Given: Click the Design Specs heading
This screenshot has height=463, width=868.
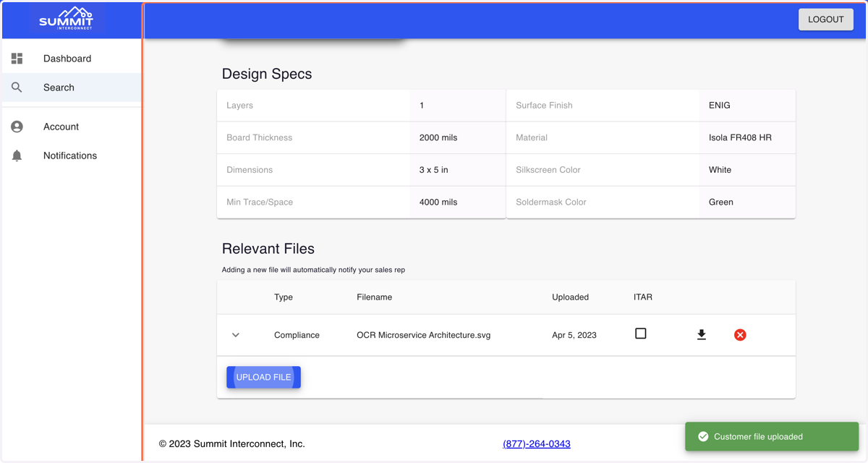Looking at the screenshot, I should [267, 74].
